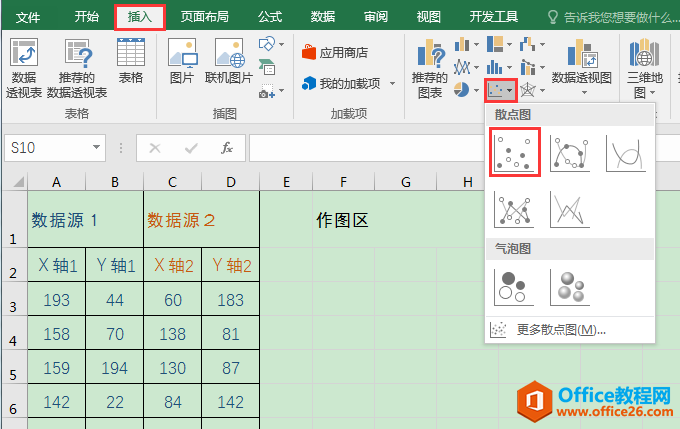This screenshot has height=429, width=680.
Task: Open the 文件 (File) tab
Action: pos(28,17)
